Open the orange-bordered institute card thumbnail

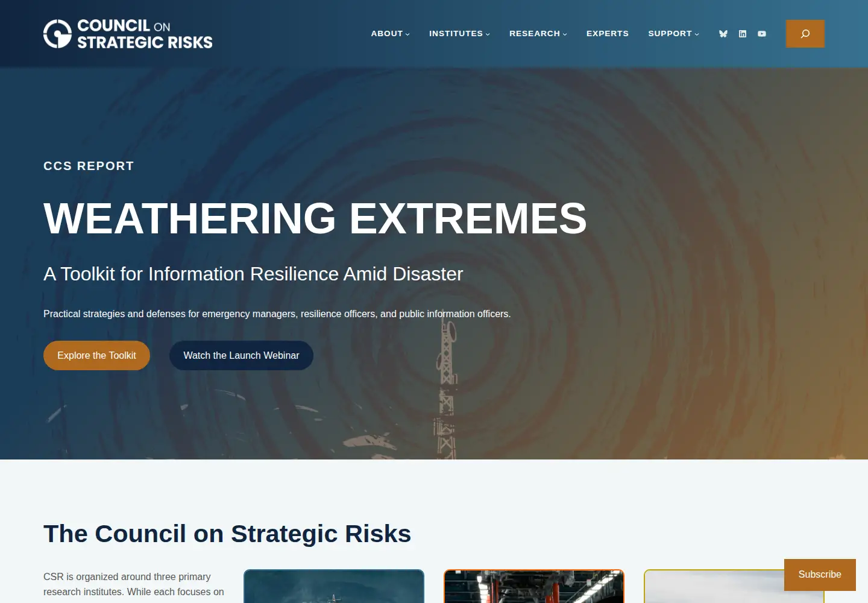534,586
